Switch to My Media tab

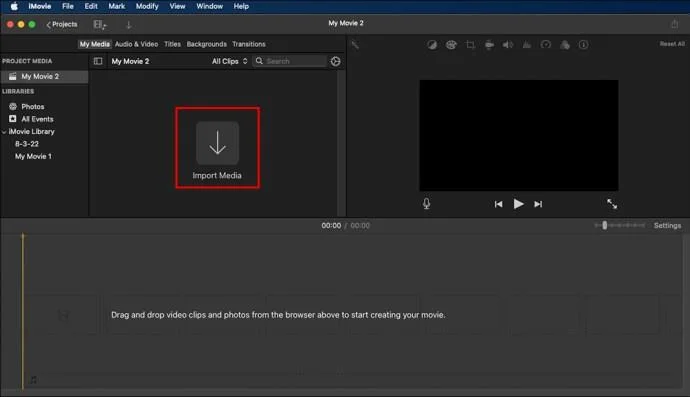click(x=95, y=44)
